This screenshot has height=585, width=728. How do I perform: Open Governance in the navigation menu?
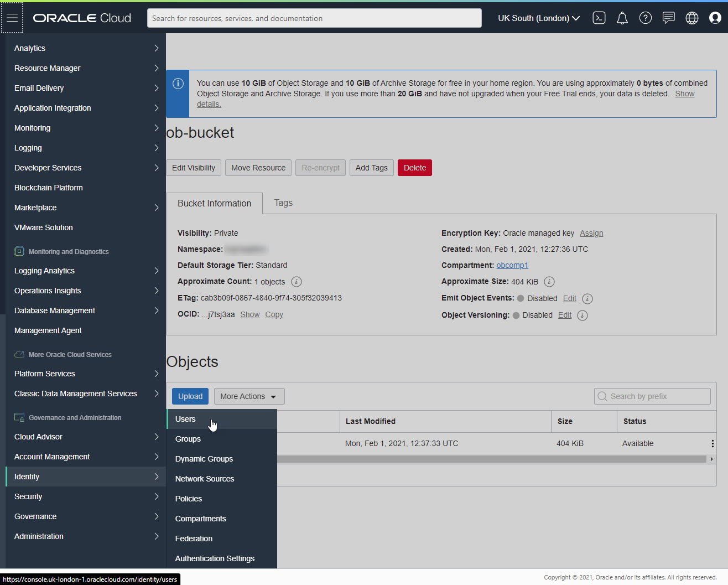point(86,516)
